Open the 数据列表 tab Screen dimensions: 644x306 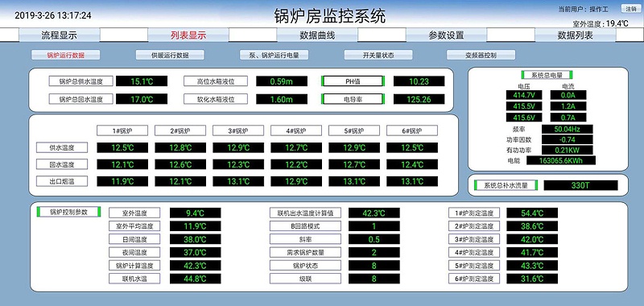click(x=575, y=35)
